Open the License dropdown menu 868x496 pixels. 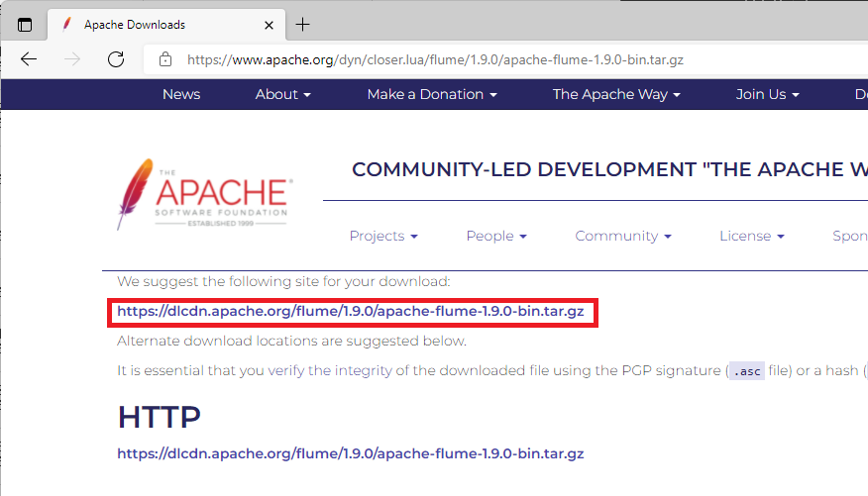point(752,236)
